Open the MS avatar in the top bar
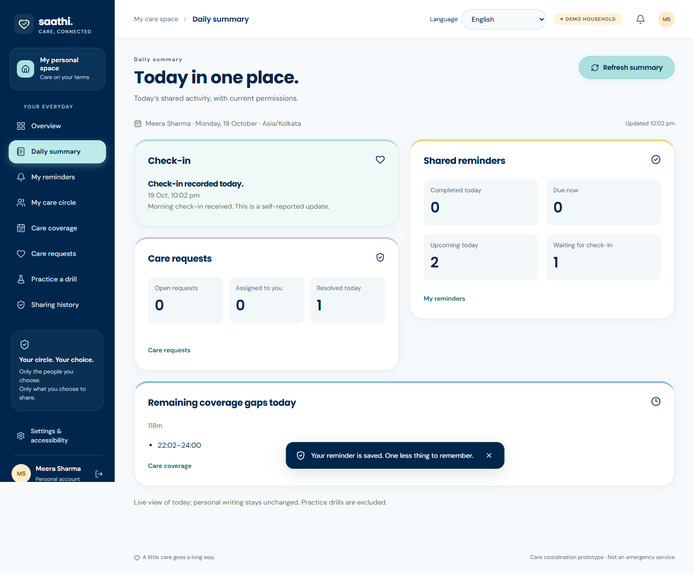The image size is (694, 573). (x=666, y=19)
